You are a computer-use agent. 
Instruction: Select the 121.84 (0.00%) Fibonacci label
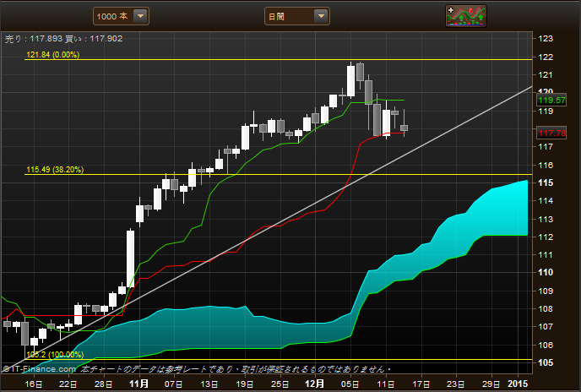click(x=53, y=55)
